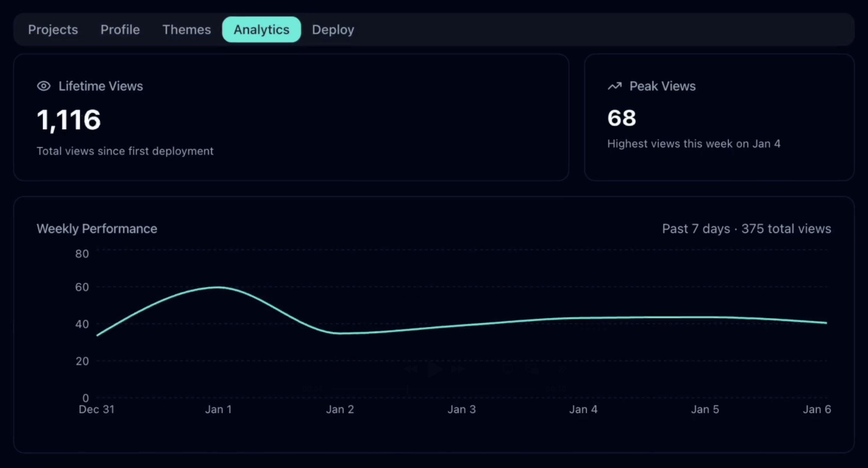The height and width of the screenshot is (468, 868).
Task: Click the fast-forward control in the player overlay
Action: (457, 369)
